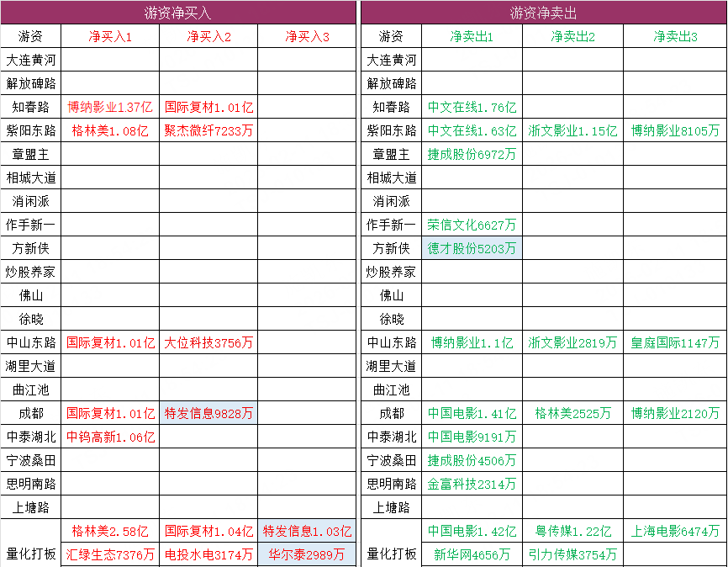The image size is (728, 567).
Task: Select the 净卖出1 column header
Action: coord(472,36)
